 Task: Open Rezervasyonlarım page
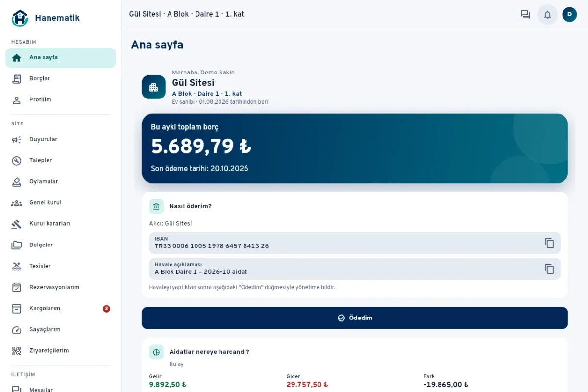click(x=61, y=287)
